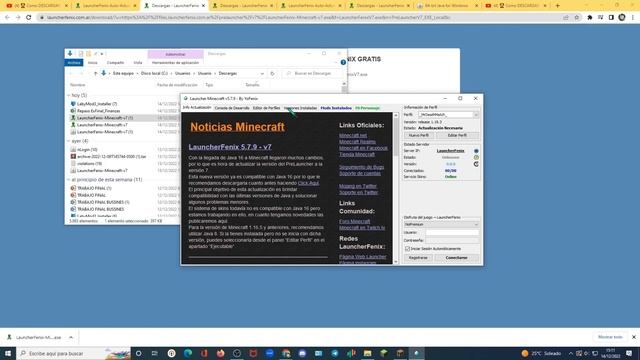Click the Up arrow in File Explorer
640x360 pixels.
pos(96,73)
